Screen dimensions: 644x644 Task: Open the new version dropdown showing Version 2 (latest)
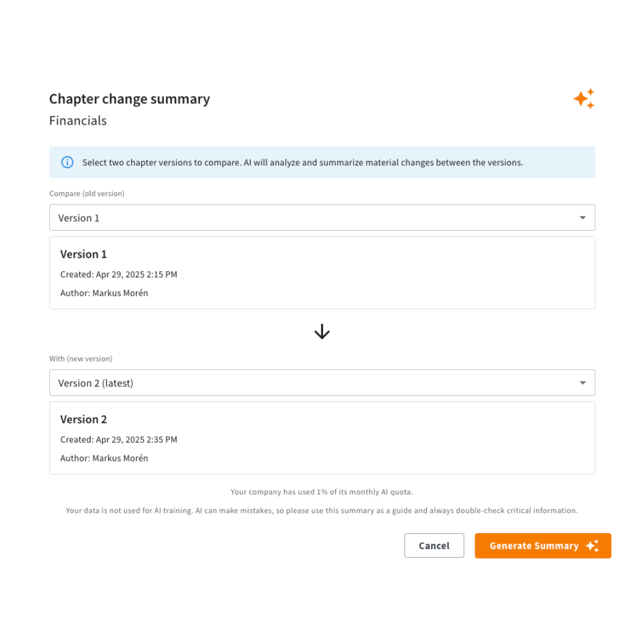coord(322,383)
